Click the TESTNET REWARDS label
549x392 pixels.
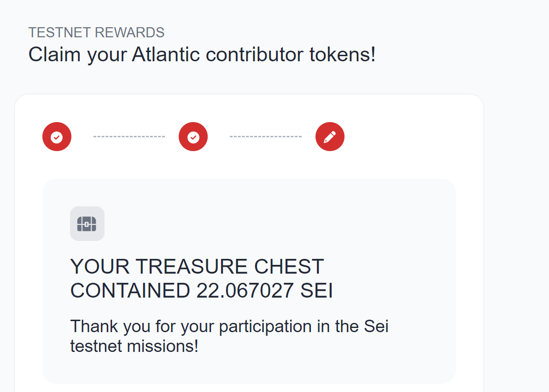click(96, 33)
